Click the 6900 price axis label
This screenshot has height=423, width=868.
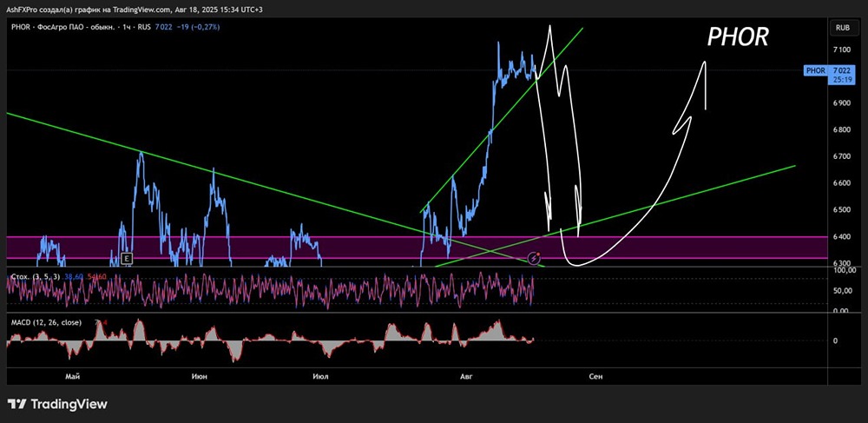point(843,103)
